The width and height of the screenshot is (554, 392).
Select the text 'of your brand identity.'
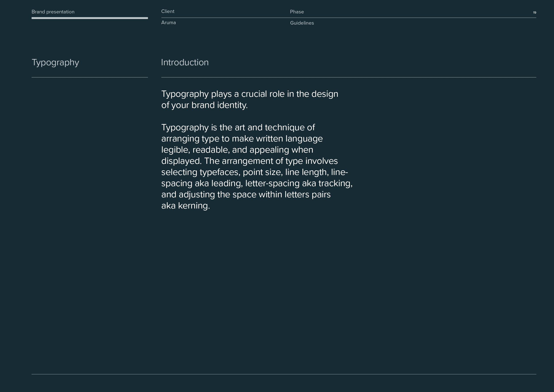[x=204, y=105]
